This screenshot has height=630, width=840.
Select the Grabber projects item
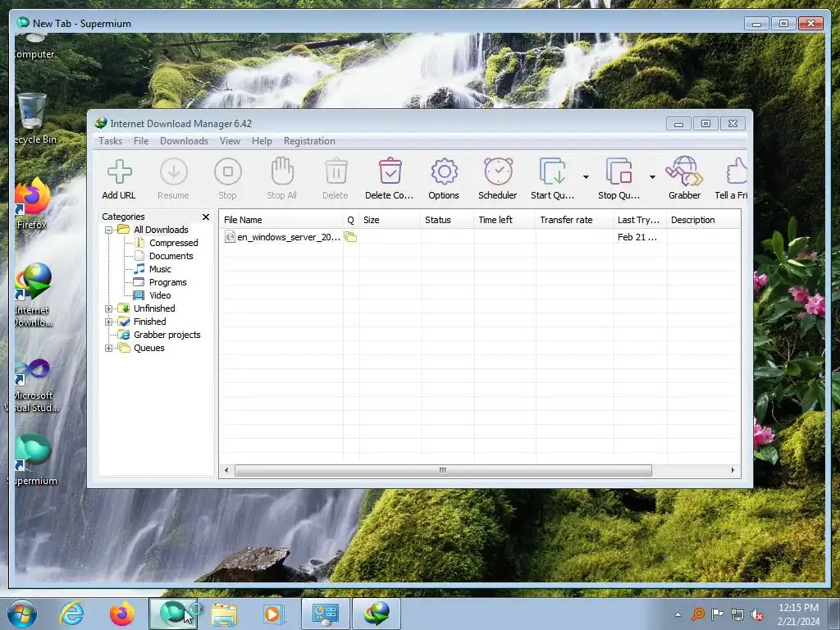[x=167, y=335]
